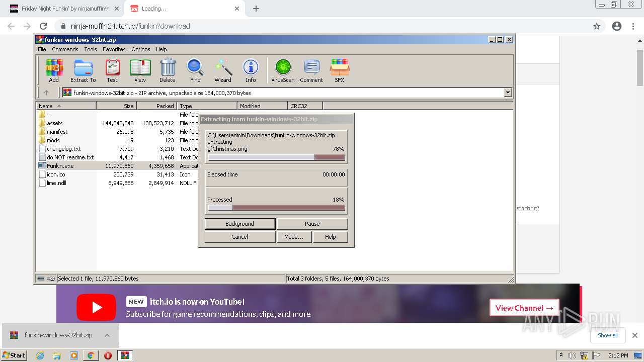This screenshot has width=644, height=362.
Task: Click the Extract To toolbar icon
Action: (x=83, y=70)
